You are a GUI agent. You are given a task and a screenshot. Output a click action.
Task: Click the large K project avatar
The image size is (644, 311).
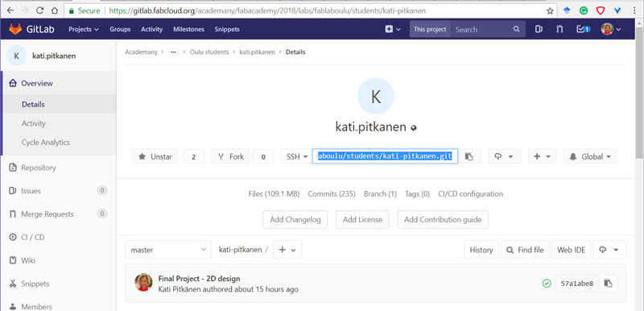(376, 96)
